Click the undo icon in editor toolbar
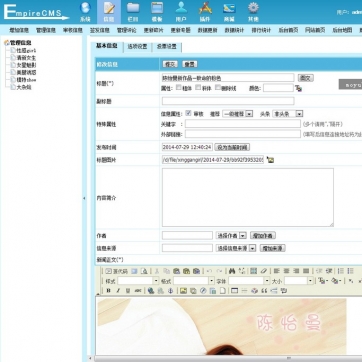 [209, 271]
